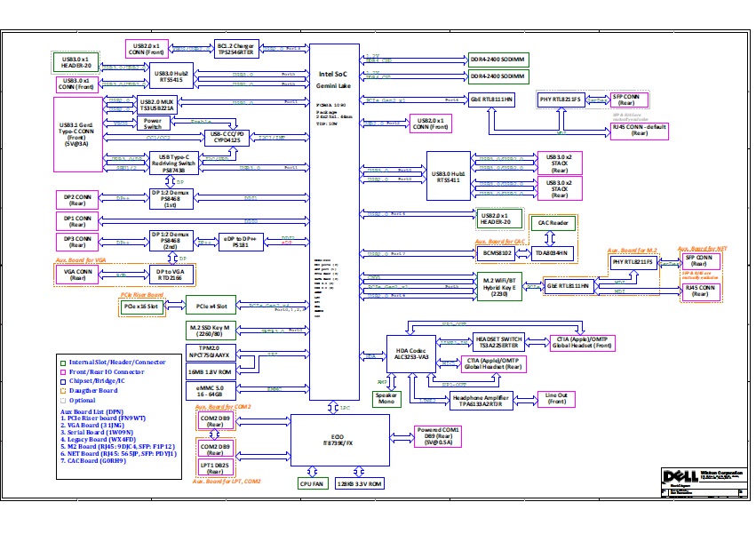Click the Chipset/Bridge/IC legend square

[62, 381]
